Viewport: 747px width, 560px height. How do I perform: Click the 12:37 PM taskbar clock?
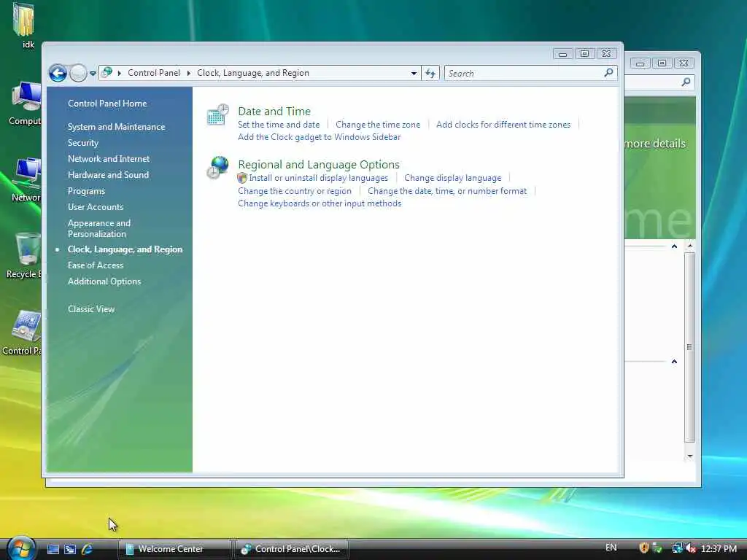click(719, 548)
